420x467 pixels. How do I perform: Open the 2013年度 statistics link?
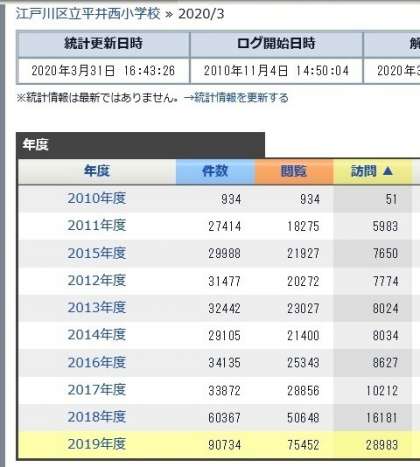tap(97, 308)
